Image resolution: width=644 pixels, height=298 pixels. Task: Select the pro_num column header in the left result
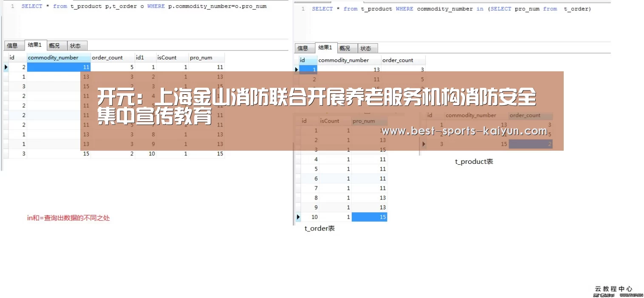click(x=206, y=58)
